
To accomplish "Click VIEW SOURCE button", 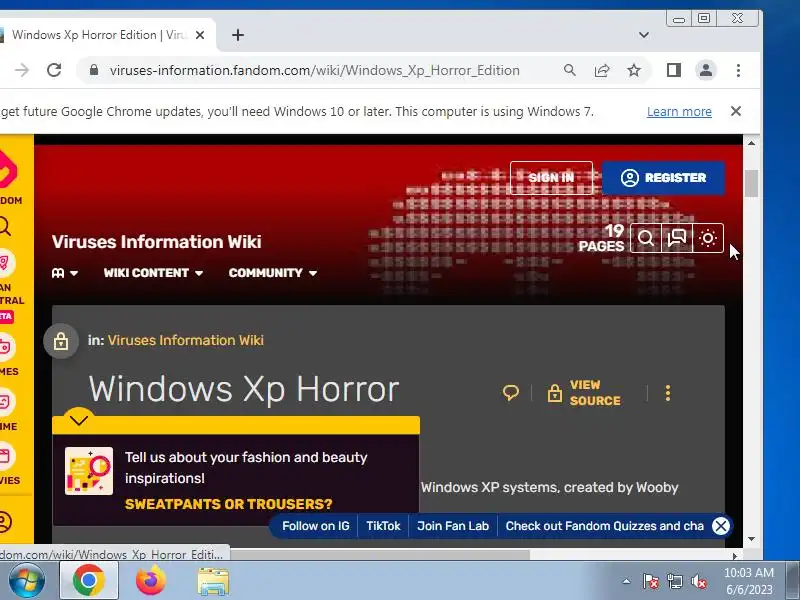I will [584, 393].
